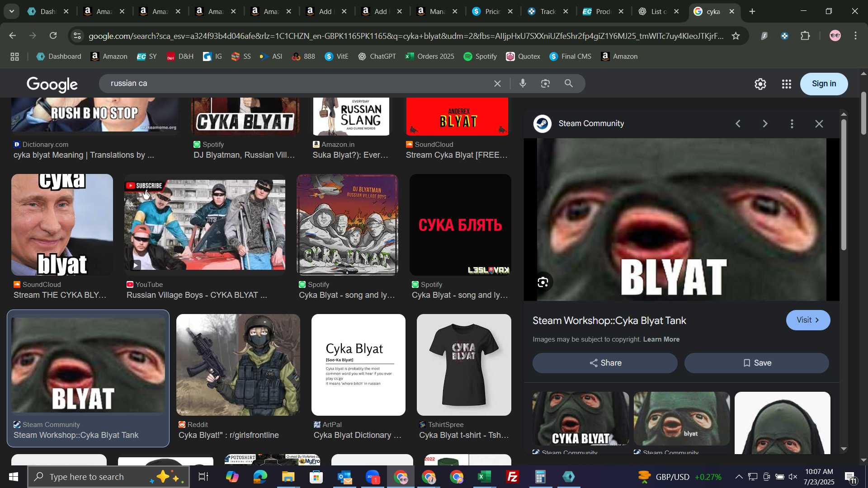Open Excel from the taskbar
The image size is (868, 488).
pyautogui.click(x=485, y=477)
